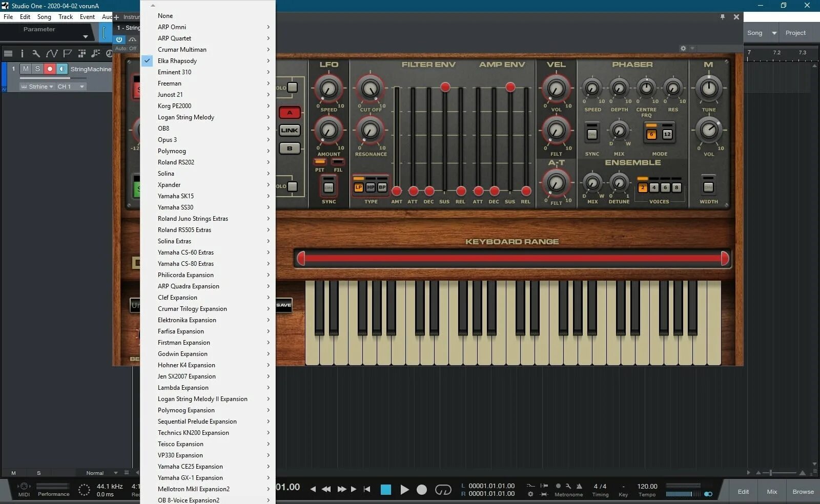Return to zero with the transport icon
Image resolution: width=820 pixels, height=504 pixels.
[x=367, y=489]
